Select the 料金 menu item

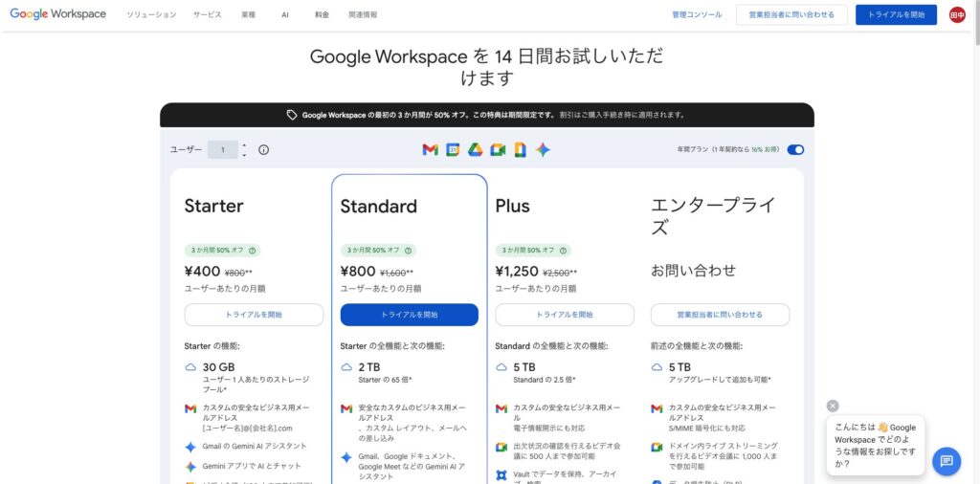click(321, 15)
